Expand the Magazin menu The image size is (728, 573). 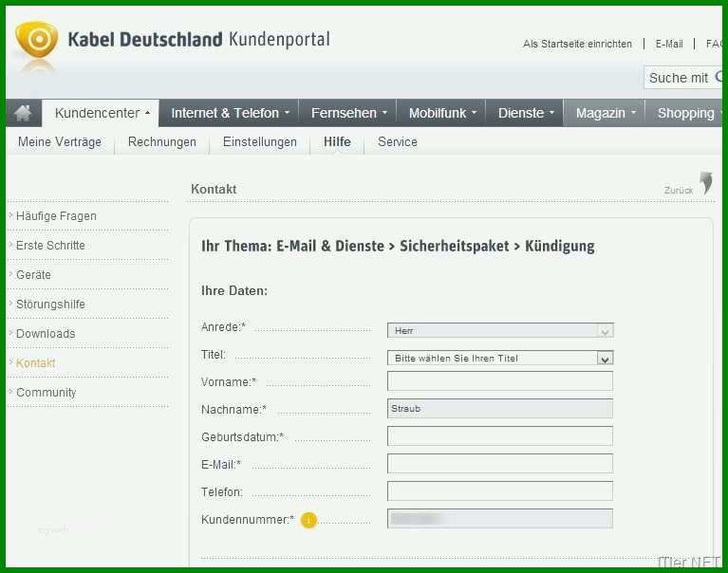(x=604, y=113)
